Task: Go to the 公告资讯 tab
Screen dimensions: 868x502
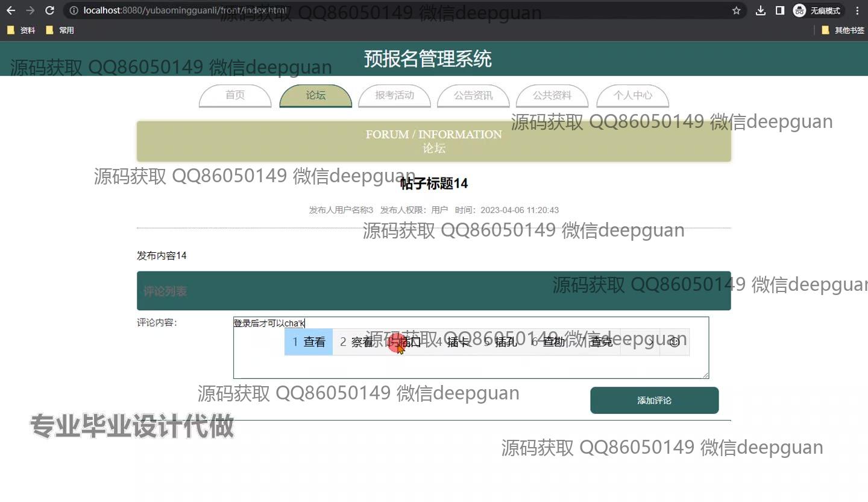Action: click(x=473, y=95)
